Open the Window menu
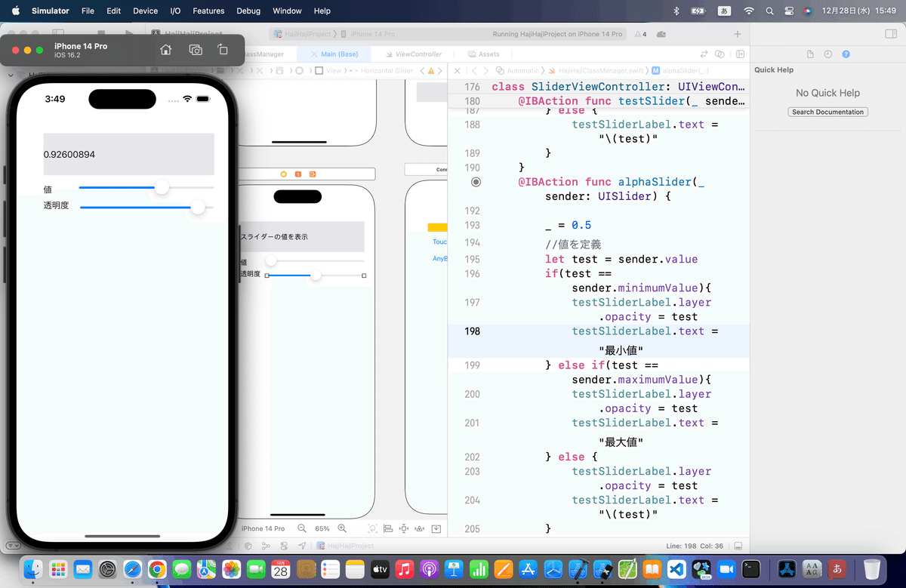Screen dimensions: 906x588 click(x=287, y=11)
